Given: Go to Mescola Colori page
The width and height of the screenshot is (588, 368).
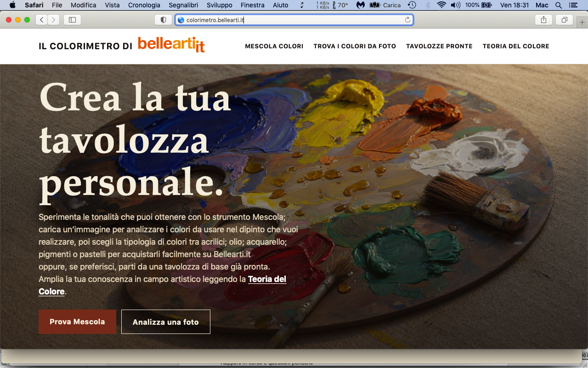Looking at the screenshot, I should point(274,46).
